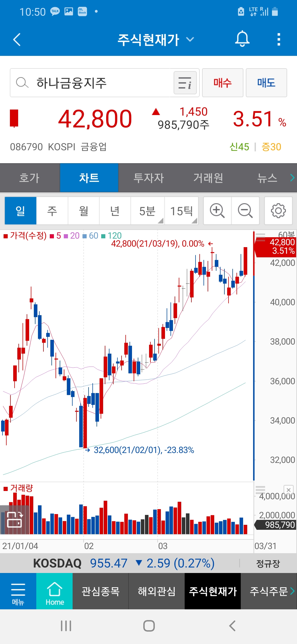
Task: Open the stock info list icon
Action: point(185,83)
